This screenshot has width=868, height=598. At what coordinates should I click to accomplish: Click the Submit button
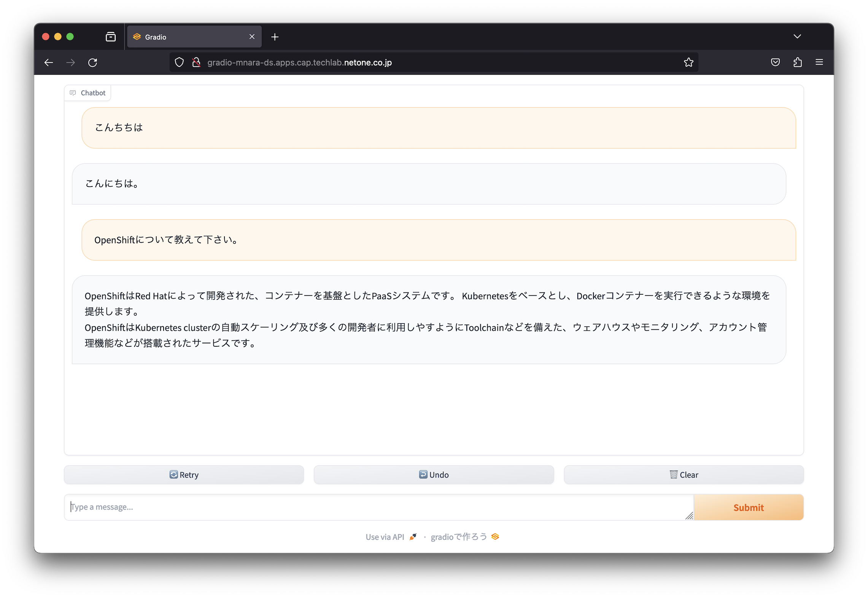(x=749, y=507)
